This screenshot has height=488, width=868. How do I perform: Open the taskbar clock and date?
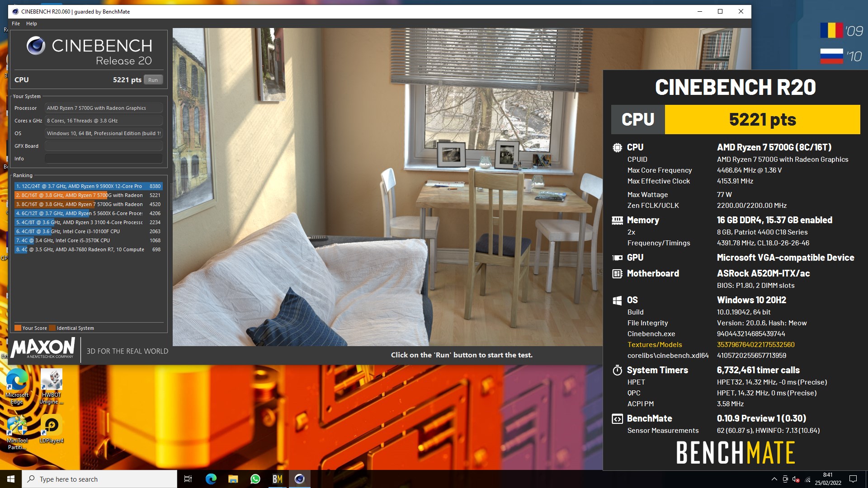coord(828,479)
